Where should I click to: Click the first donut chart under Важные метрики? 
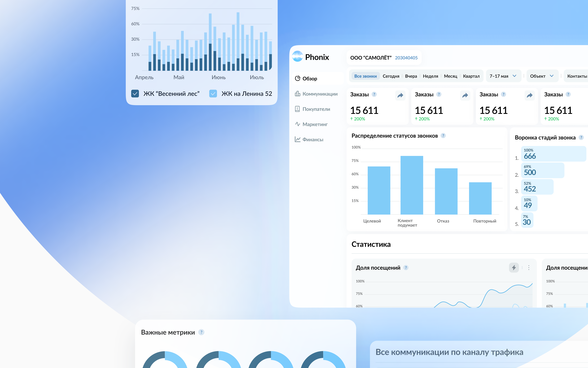[x=165, y=360]
